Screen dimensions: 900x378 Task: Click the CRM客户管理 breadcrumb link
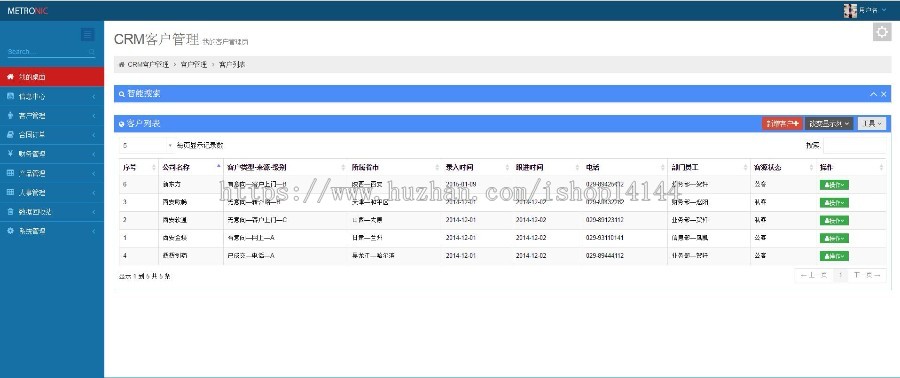click(148, 65)
